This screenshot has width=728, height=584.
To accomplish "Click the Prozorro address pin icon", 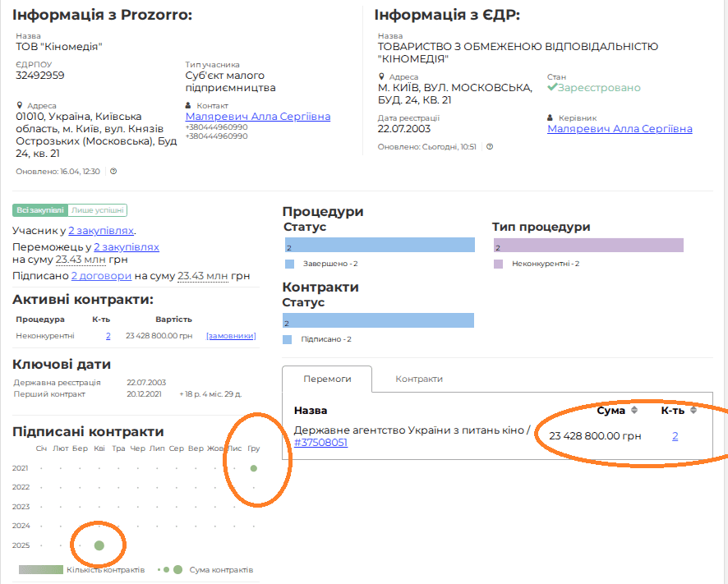I will (20, 105).
